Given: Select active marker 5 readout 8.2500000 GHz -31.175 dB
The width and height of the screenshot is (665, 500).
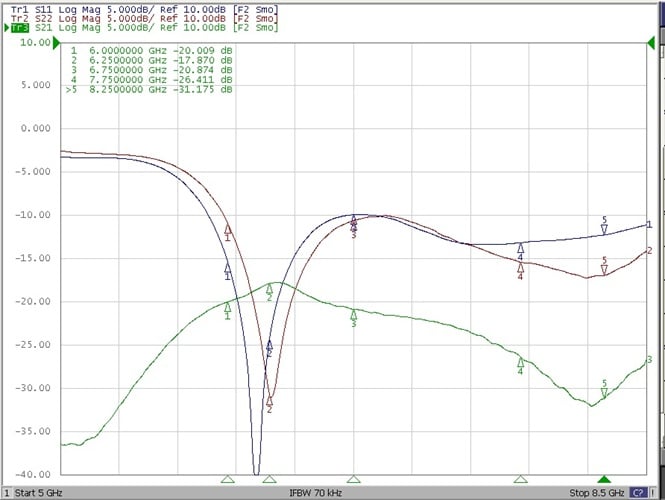Looking at the screenshot, I should 149,89.
